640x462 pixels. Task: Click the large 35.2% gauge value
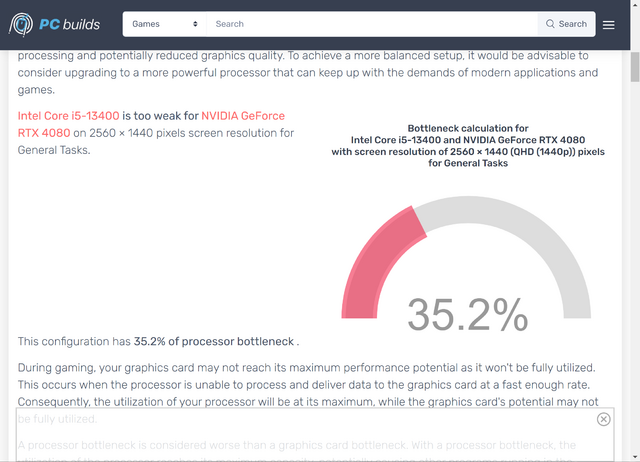tap(468, 315)
